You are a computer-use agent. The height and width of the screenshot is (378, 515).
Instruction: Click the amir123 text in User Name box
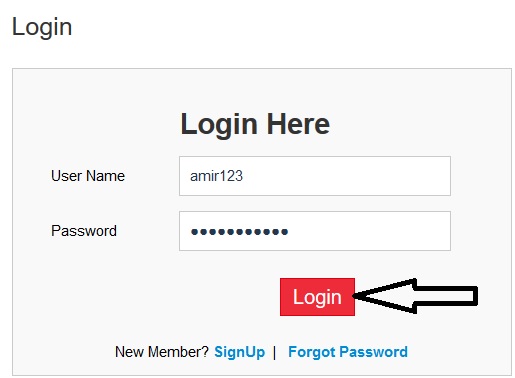216,176
